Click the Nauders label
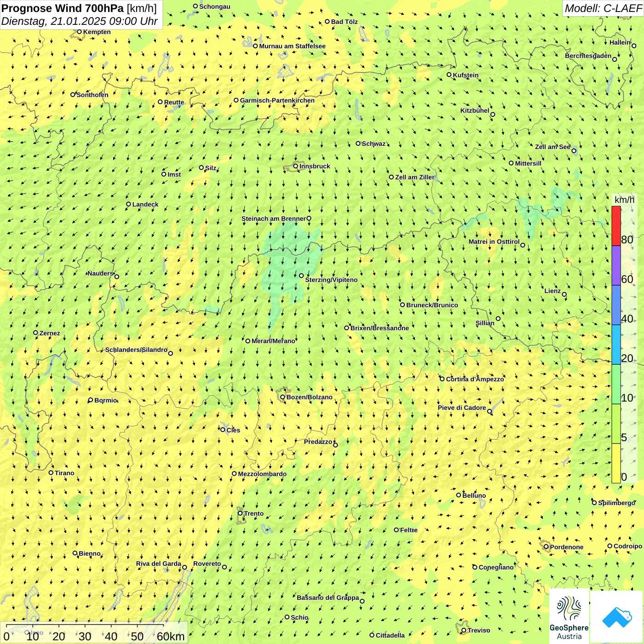The height and width of the screenshot is (644, 644). 100,273
